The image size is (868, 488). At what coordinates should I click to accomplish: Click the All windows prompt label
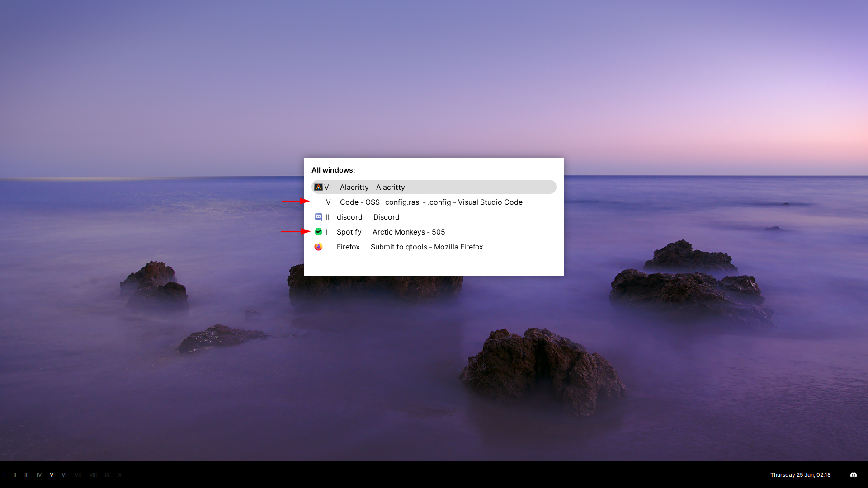click(333, 170)
